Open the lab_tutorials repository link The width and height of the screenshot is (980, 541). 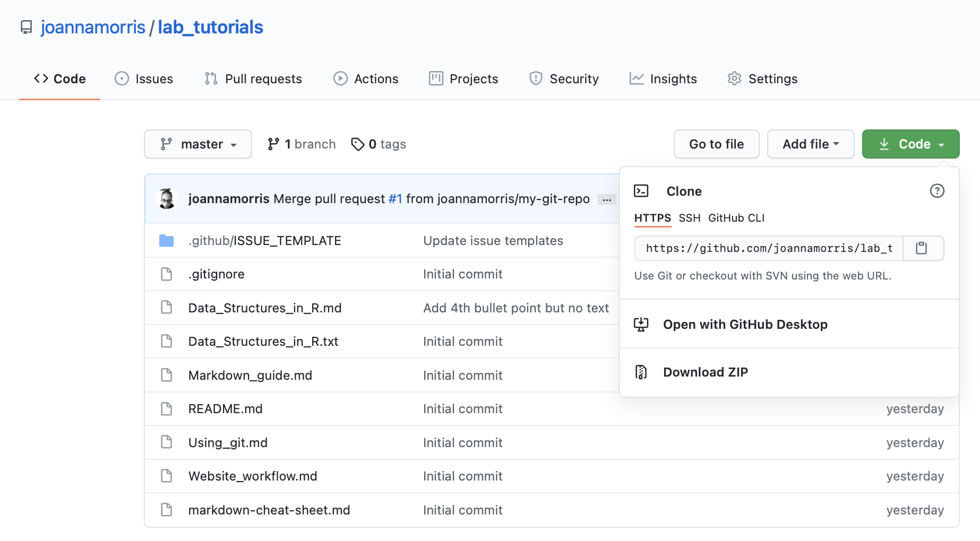coord(210,27)
